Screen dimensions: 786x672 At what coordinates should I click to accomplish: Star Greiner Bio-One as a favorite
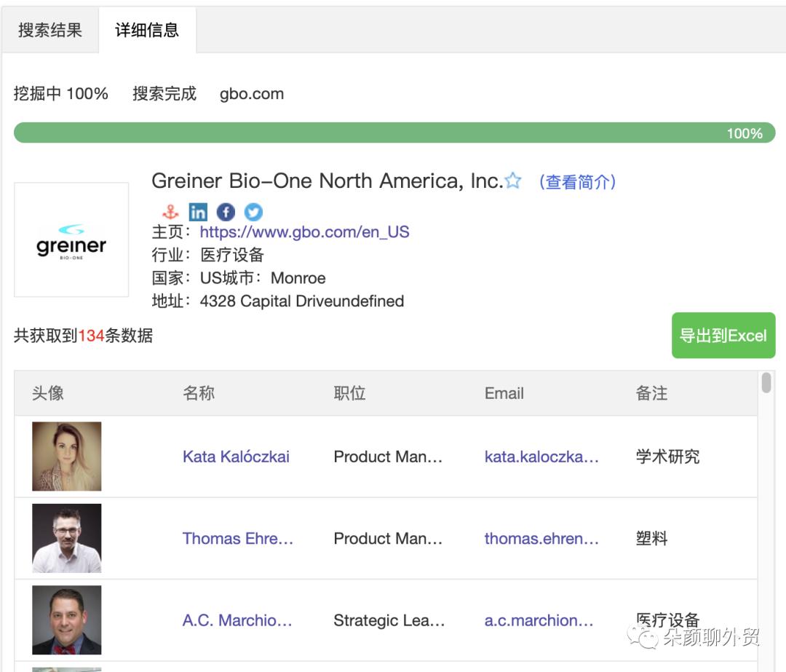pos(513,181)
